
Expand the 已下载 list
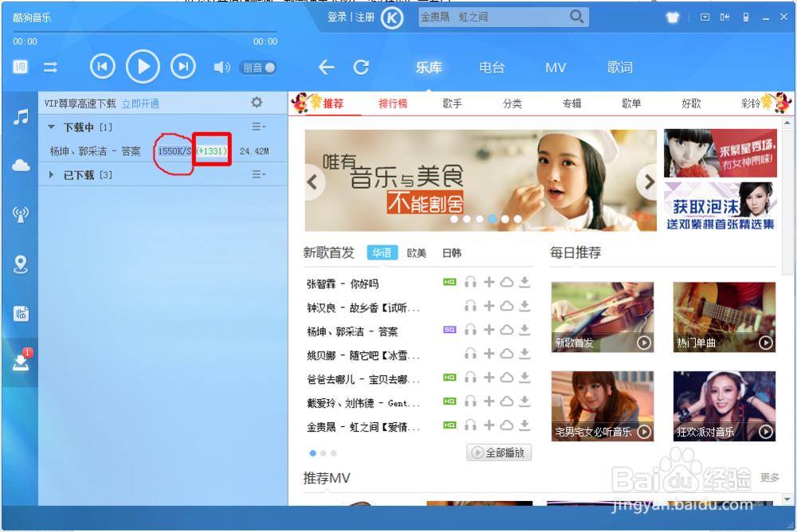[51, 174]
